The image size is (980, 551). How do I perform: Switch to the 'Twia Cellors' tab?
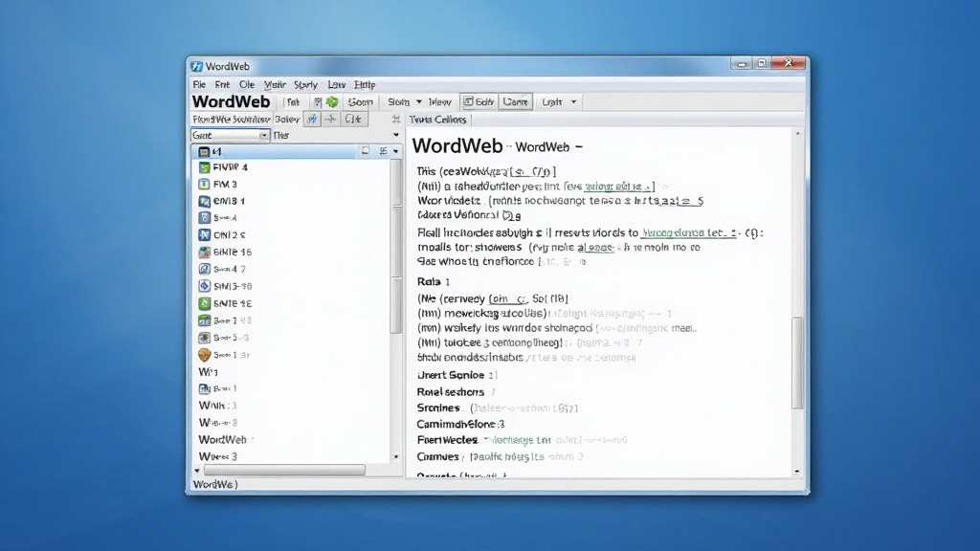[437, 120]
